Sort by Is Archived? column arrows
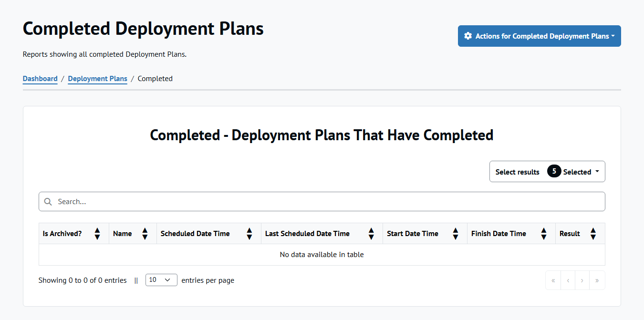This screenshot has height=320, width=644. (97, 234)
